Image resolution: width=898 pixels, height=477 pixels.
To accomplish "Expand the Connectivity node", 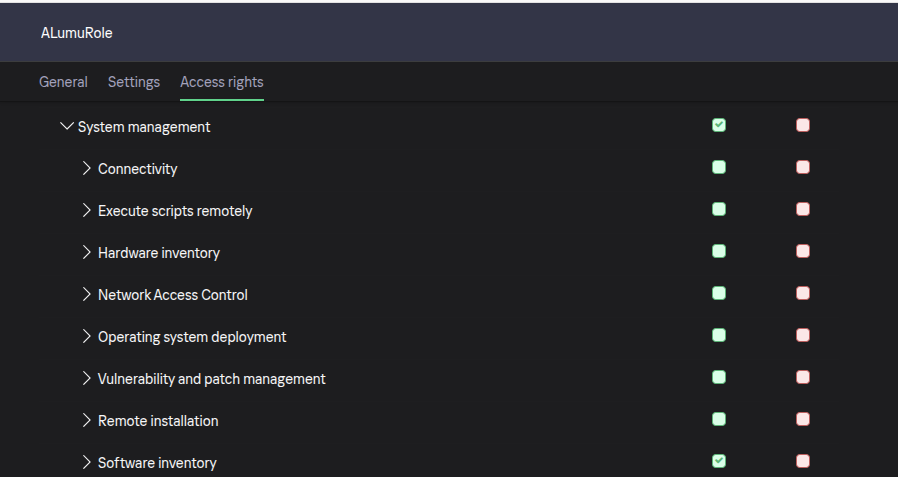I will point(87,169).
